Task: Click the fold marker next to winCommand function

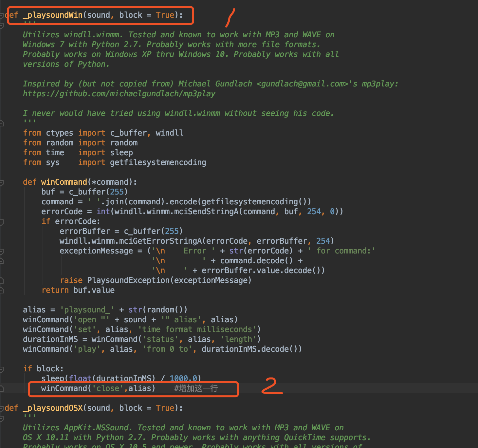Action: 2,182
